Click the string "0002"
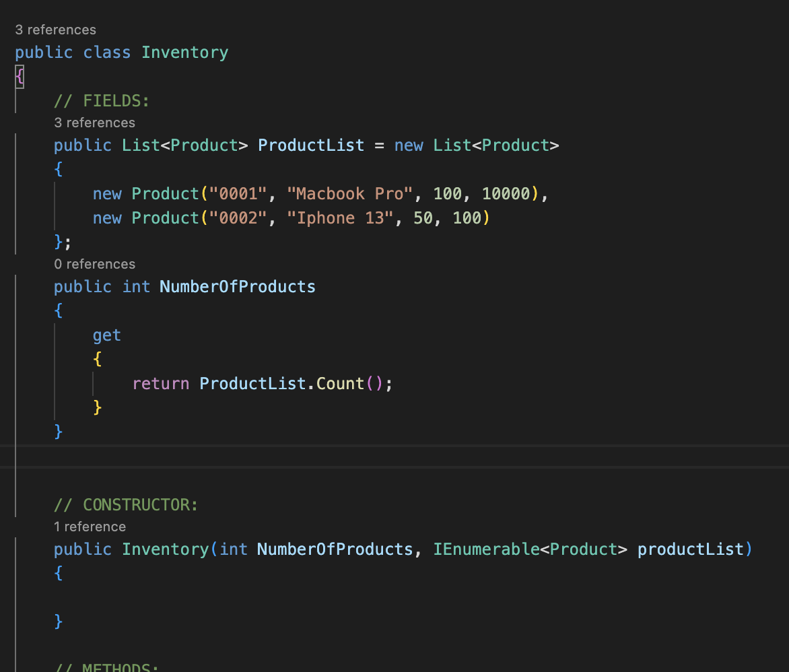This screenshot has width=789, height=672. pos(238,218)
